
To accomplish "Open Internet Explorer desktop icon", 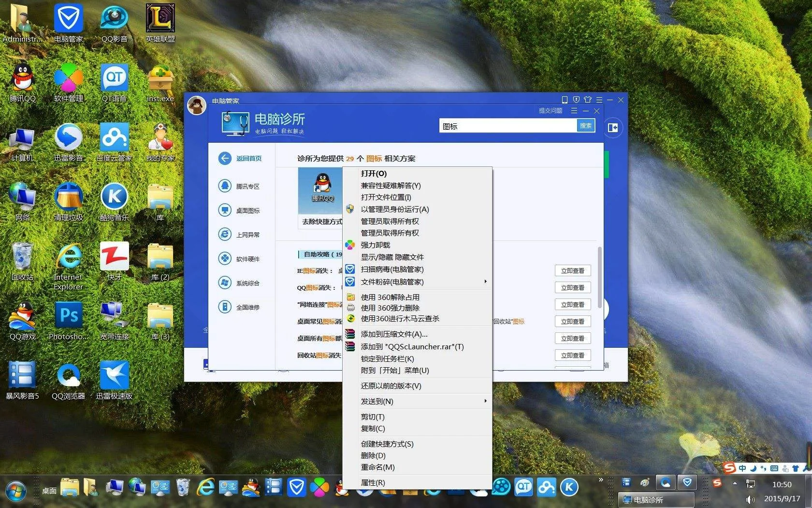I will (x=68, y=266).
